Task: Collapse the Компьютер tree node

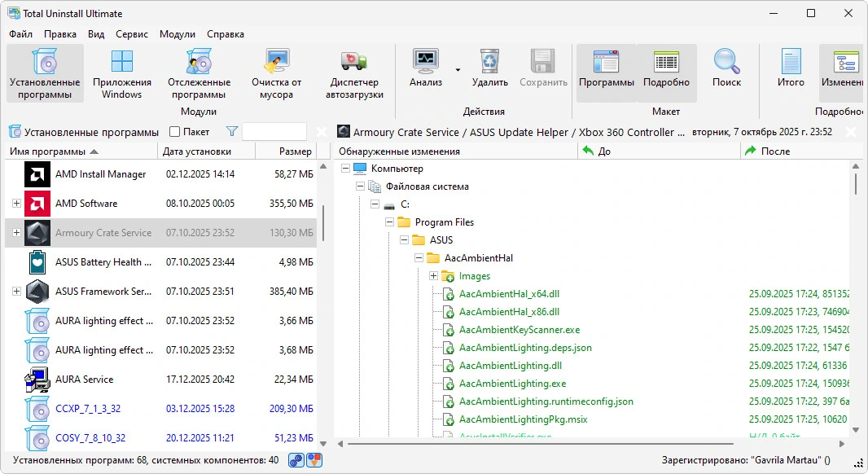Action: [345, 169]
